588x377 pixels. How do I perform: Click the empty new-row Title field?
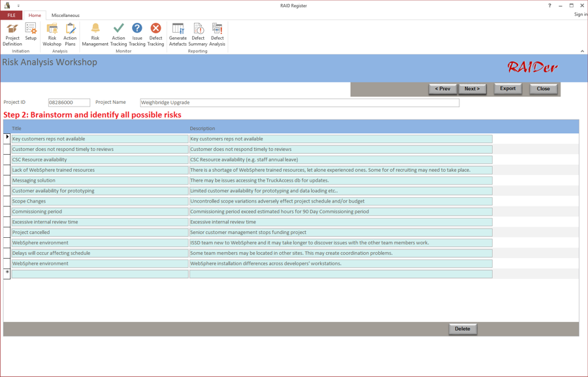click(100, 274)
